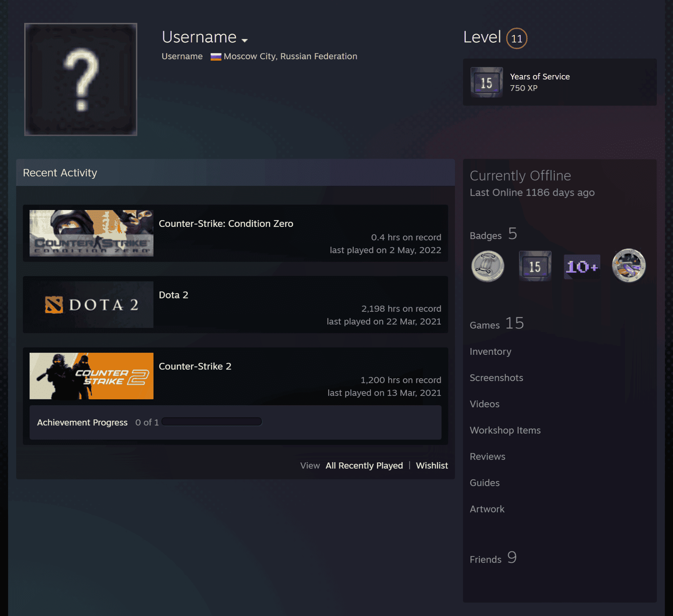
Task: Expand the Username dropdown arrow
Action: tap(245, 40)
